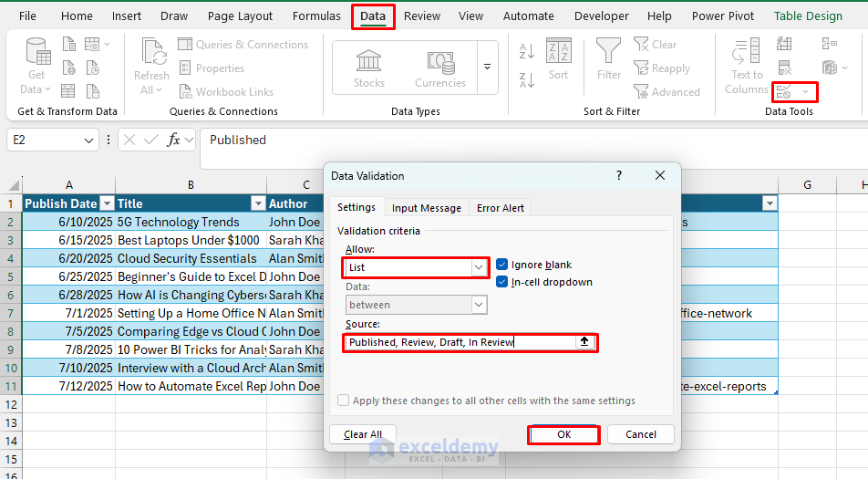The width and height of the screenshot is (868, 479).
Task: Sort A to Z ascending
Action: tap(526, 51)
